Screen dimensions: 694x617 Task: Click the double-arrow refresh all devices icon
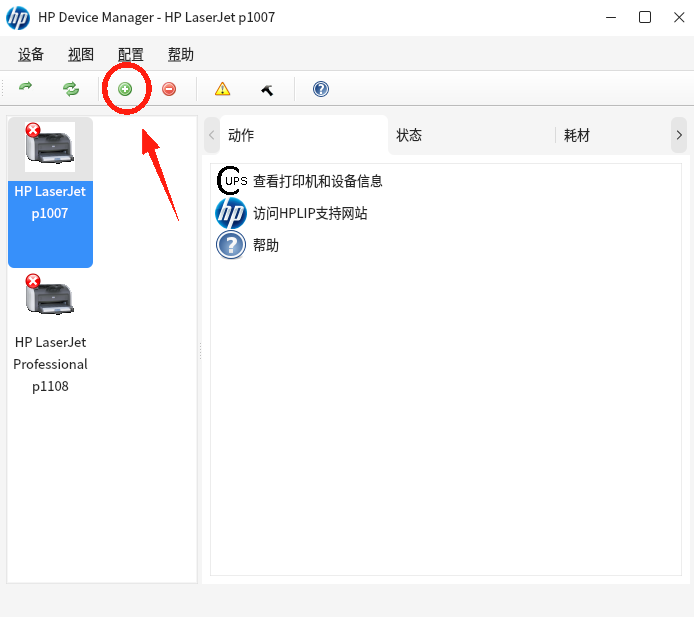coord(71,89)
